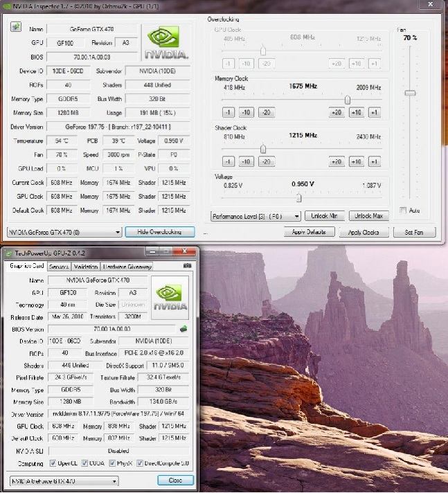Click the Driver Version field in GPU-Z
448x493 pixels.
click(118, 414)
